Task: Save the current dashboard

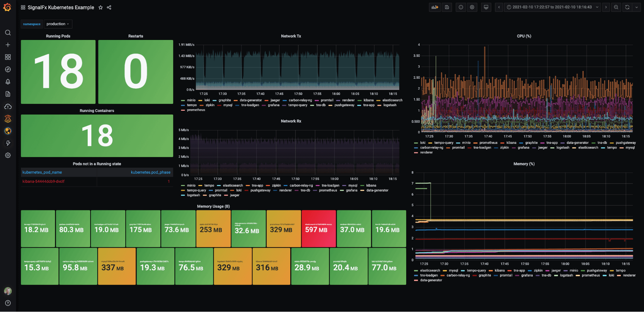Action: tap(447, 7)
